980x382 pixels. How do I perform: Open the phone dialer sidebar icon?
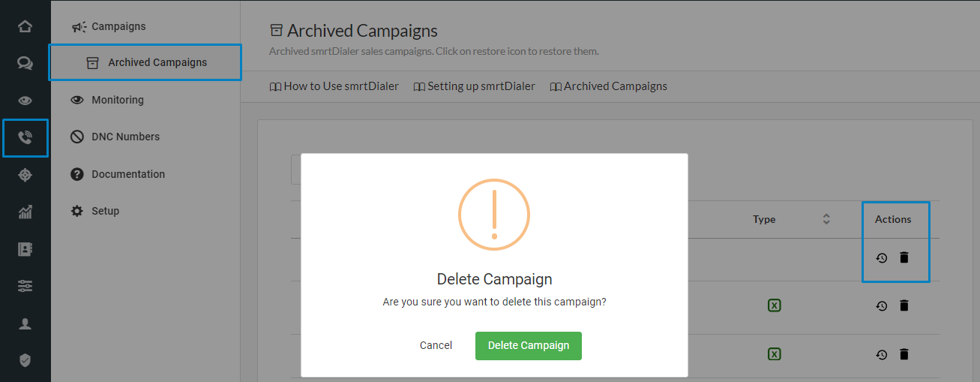coord(25,138)
